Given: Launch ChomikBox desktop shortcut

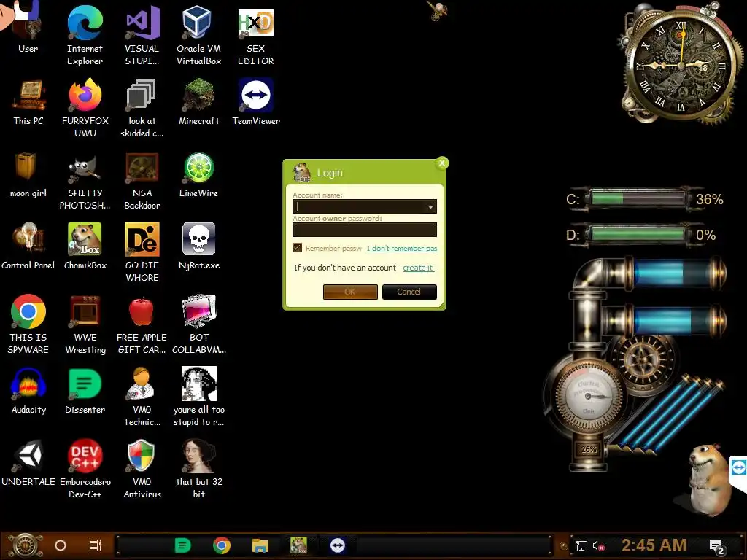Looking at the screenshot, I should (x=85, y=246).
